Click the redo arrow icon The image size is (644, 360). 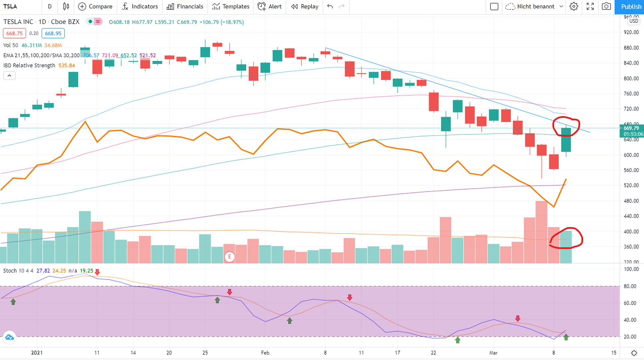341,6
